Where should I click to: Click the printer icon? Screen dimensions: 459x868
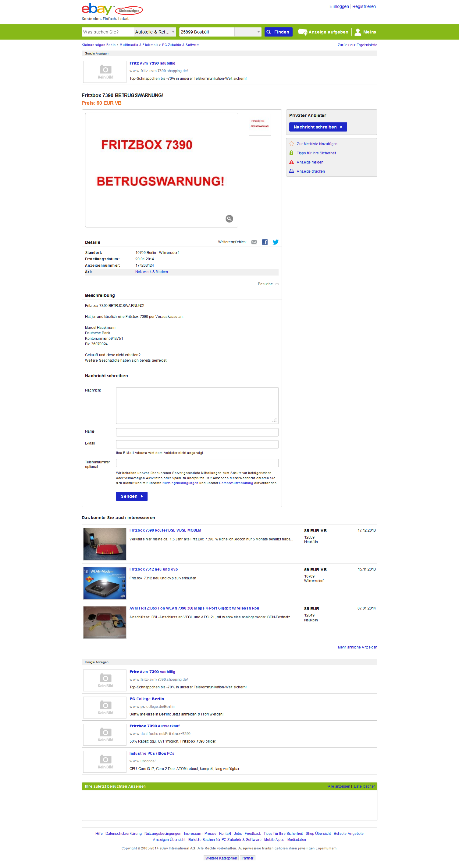(x=291, y=171)
